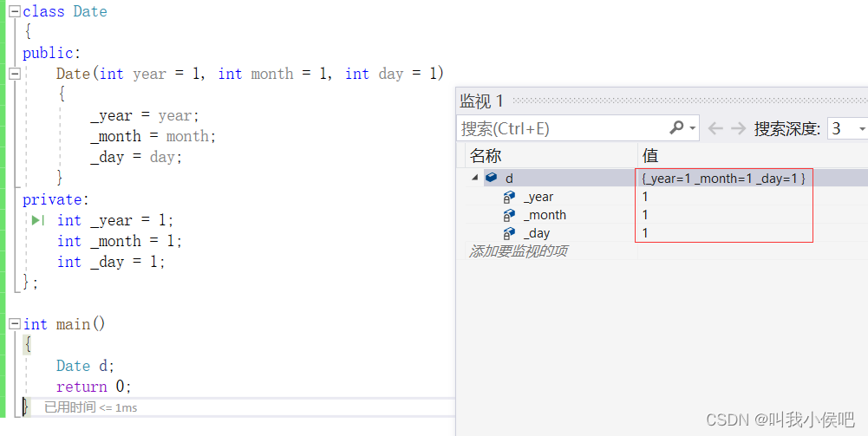Viewport: 868px width, 436px height.
Task: Click the private field icon next to _month
Action: pos(509,215)
